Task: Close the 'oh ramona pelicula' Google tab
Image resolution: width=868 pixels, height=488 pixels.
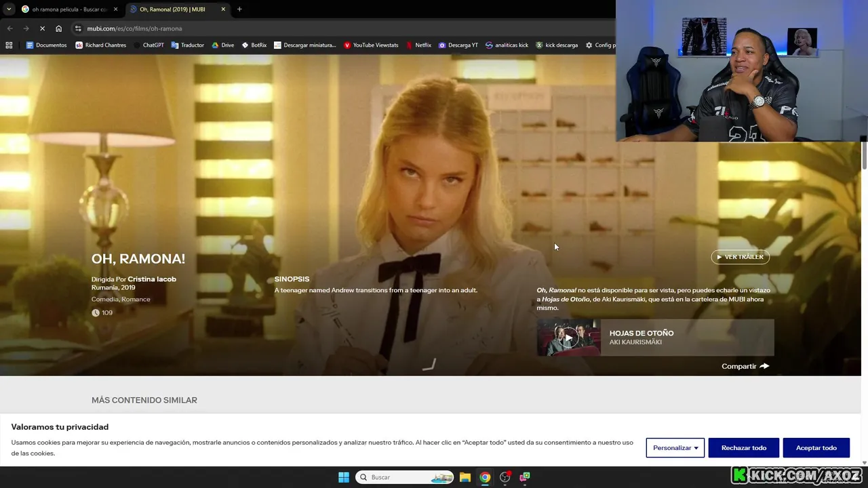Action: point(115,9)
